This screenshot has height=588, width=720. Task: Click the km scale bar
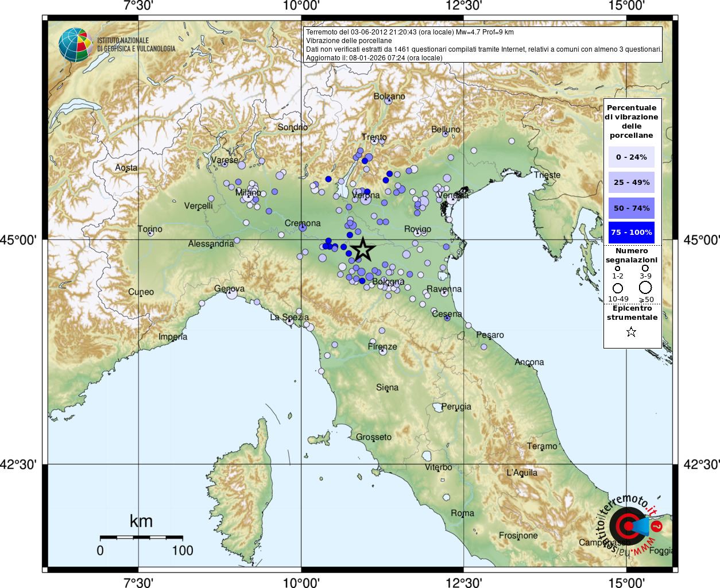(x=141, y=538)
